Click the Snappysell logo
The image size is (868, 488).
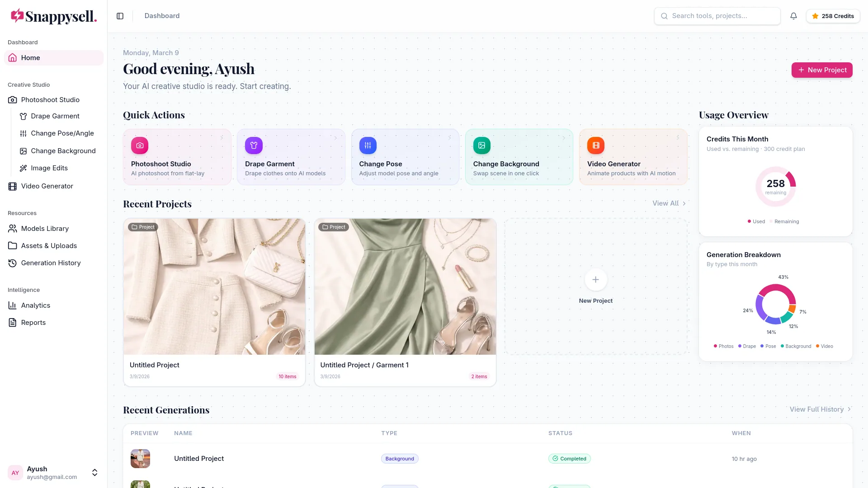(54, 16)
